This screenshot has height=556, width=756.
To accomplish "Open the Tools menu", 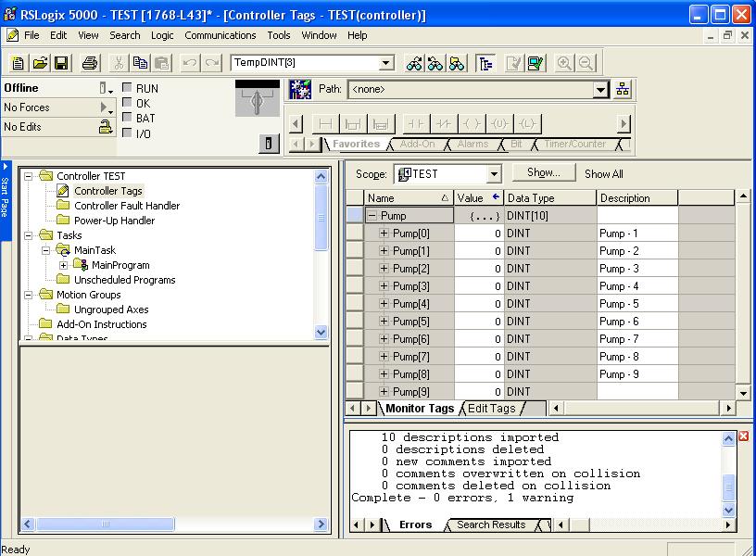I will coord(279,35).
